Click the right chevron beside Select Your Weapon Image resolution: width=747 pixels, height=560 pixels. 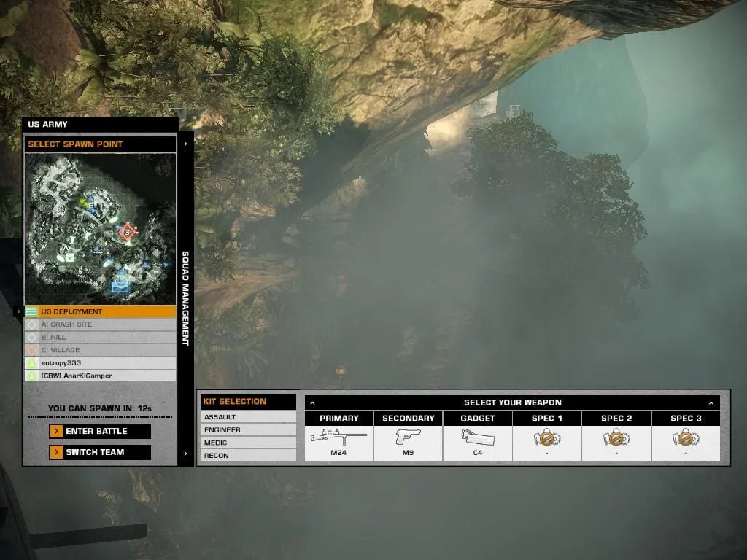coord(711,402)
